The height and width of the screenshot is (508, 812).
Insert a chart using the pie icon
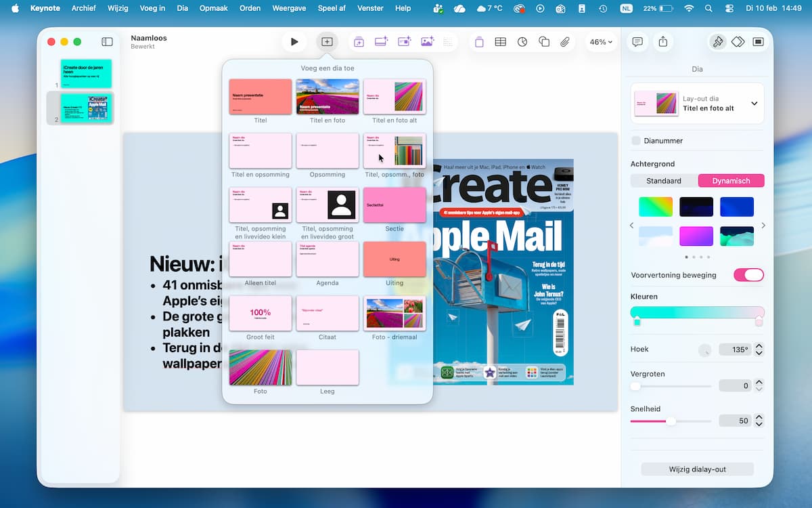522,42
